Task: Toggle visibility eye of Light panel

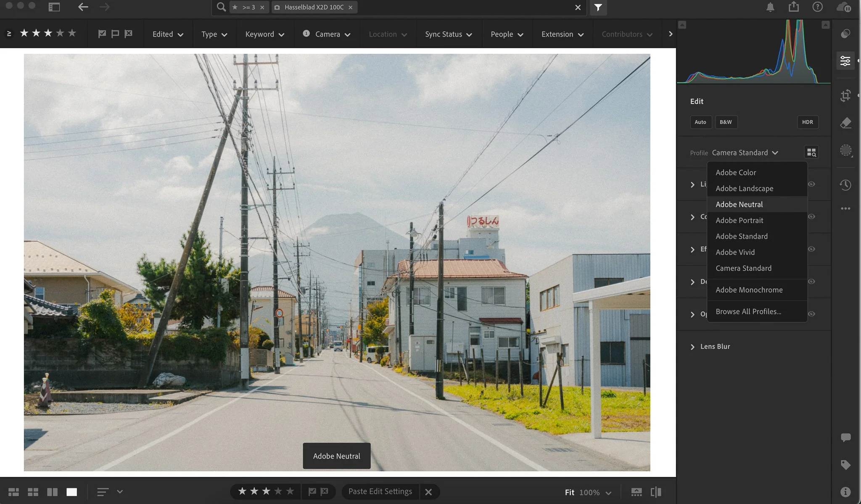Action: [x=811, y=184]
